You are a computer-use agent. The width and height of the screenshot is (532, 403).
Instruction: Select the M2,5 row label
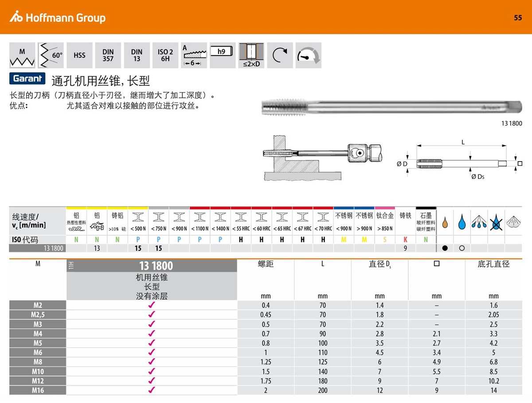pyautogui.click(x=38, y=315)
